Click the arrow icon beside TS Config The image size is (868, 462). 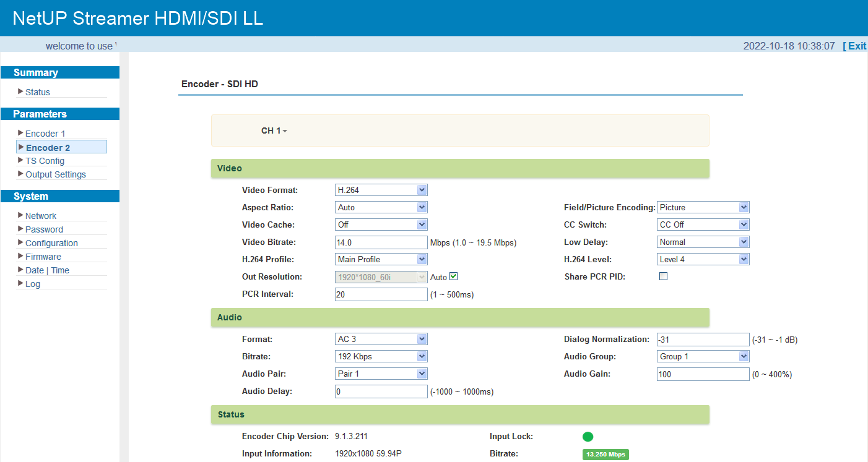(x=21, y=160)
